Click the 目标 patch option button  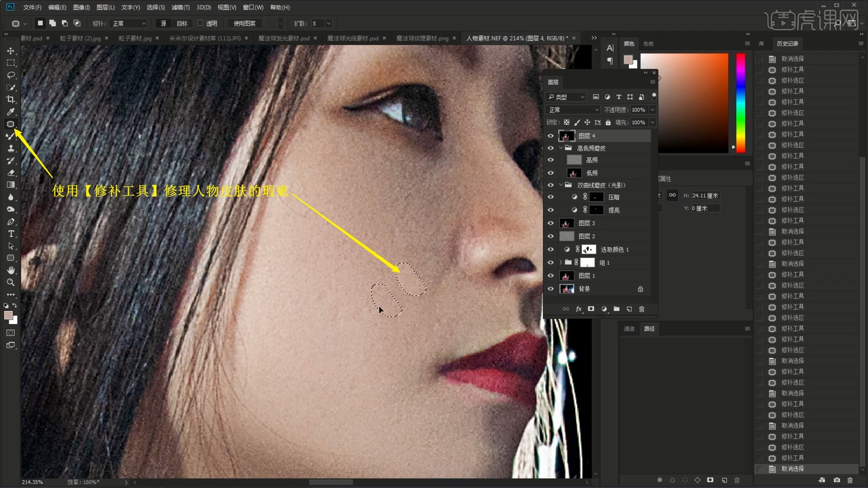point(182,23)
